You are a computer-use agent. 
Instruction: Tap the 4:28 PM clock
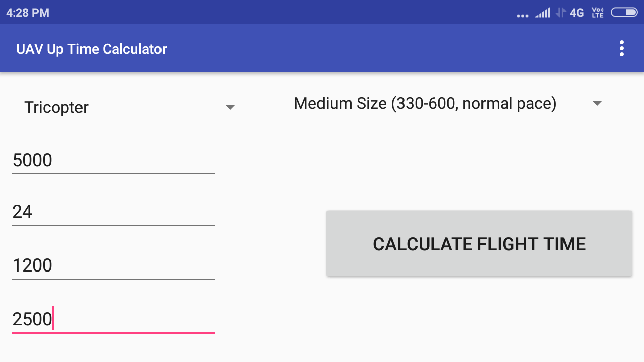[28, 12]
